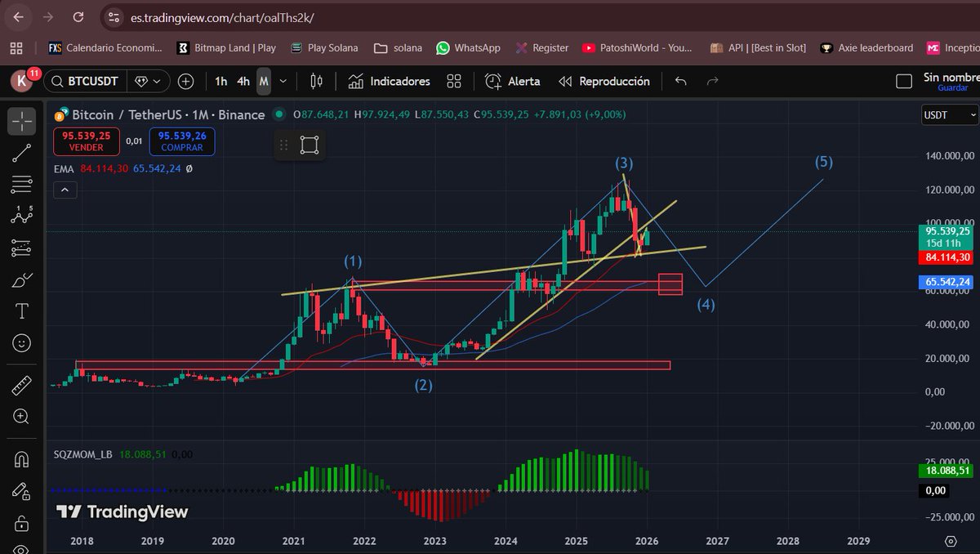Open the emoji icons tool

(22, 342)
